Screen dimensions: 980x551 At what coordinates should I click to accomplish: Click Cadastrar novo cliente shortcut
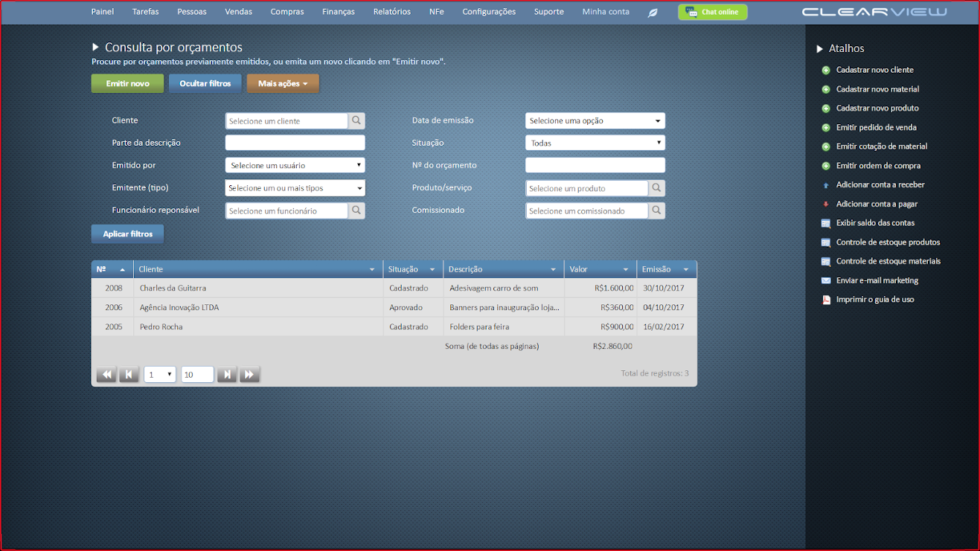click(874, 70)
